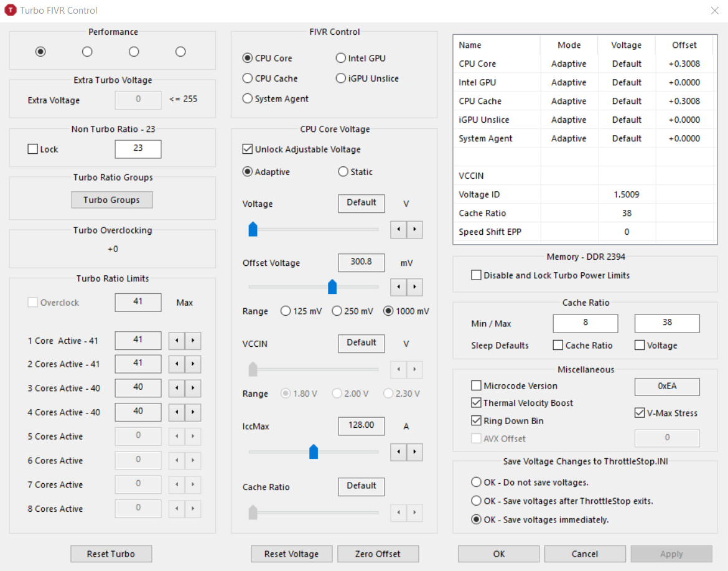The height and width of the screenshot is (571, 728).
Task: Select CPU Cache in FIVR Control
Action: pos(270,78)
